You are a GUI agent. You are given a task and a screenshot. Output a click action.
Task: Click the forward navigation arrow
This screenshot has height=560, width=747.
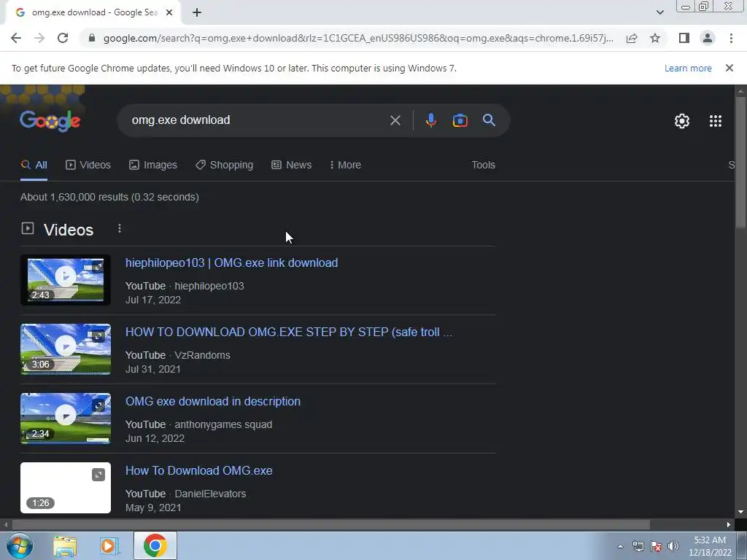(x=39, y=38)
